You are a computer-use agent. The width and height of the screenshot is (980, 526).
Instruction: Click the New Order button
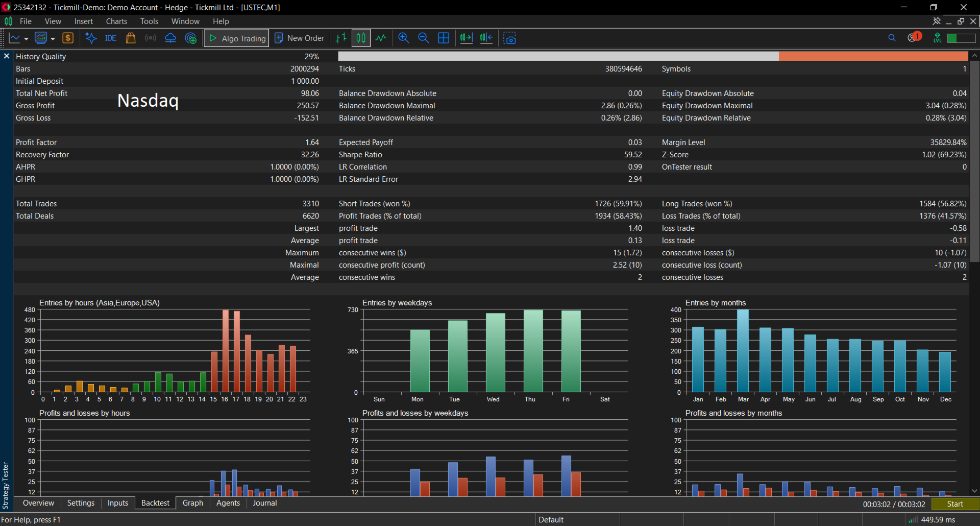coord(300,38)
